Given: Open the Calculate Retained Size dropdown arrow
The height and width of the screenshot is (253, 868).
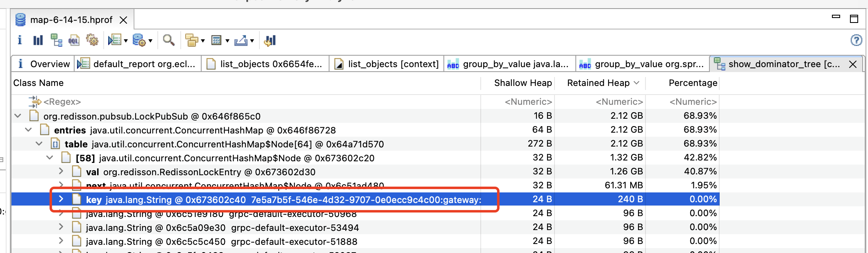Looking at the screenshot, I should coord(227,41).
